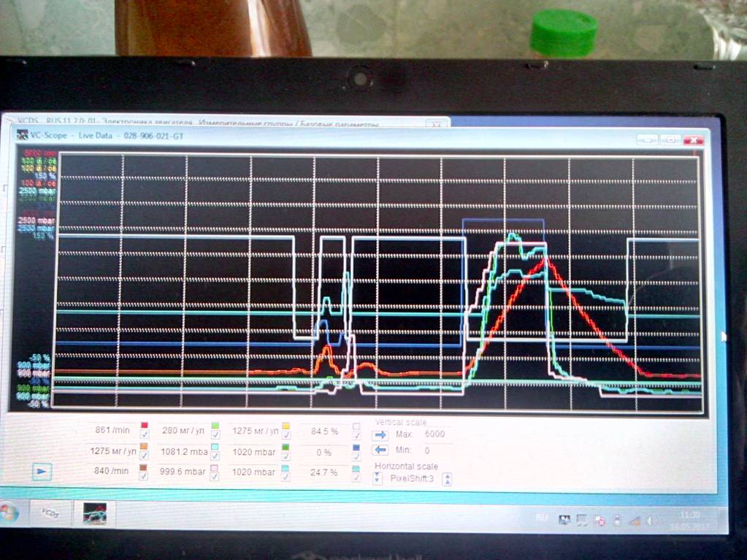Click the red swatch for 861 /min
This screenshot has width=747, height=560.
tap(145, 426)
